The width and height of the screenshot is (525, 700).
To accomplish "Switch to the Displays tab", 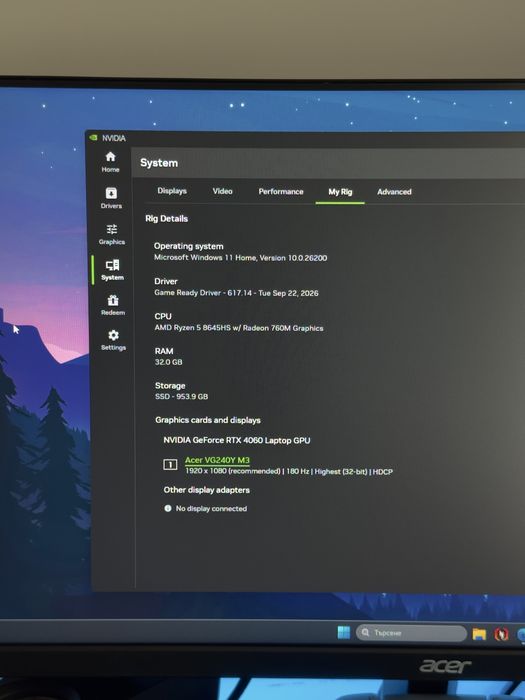I will click(172, 191).
